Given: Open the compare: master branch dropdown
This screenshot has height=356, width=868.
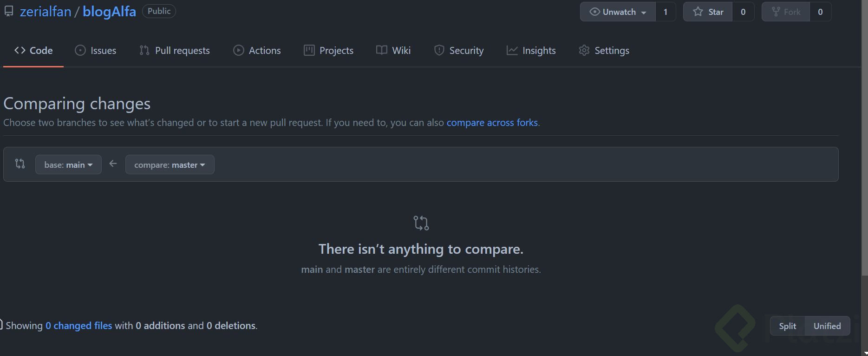Looking at the screenshot, I should [x=170, y=165].
